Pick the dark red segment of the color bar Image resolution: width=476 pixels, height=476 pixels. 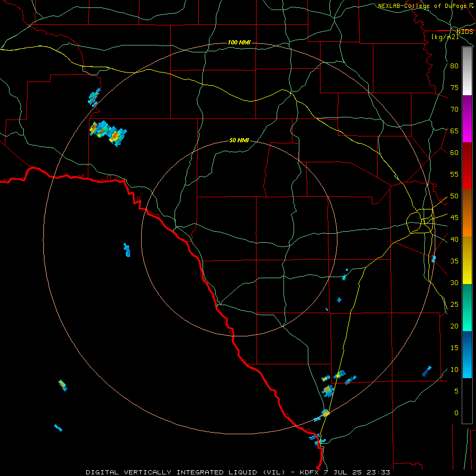point(467,166)
